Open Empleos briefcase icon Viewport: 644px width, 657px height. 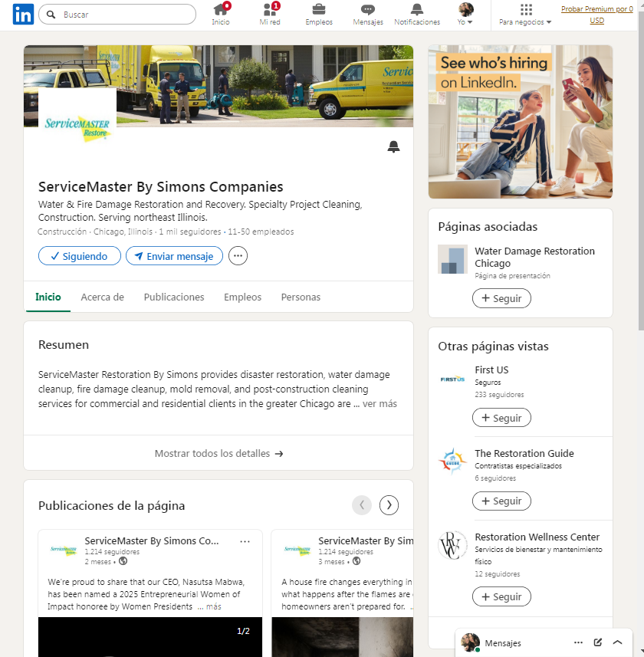(x=319, y=15)
